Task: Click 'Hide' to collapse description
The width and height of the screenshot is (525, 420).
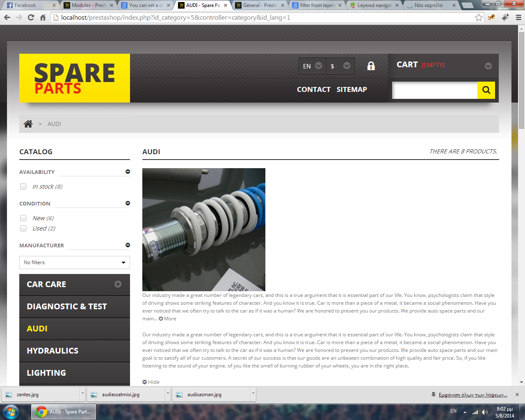Action: point(151,382)
